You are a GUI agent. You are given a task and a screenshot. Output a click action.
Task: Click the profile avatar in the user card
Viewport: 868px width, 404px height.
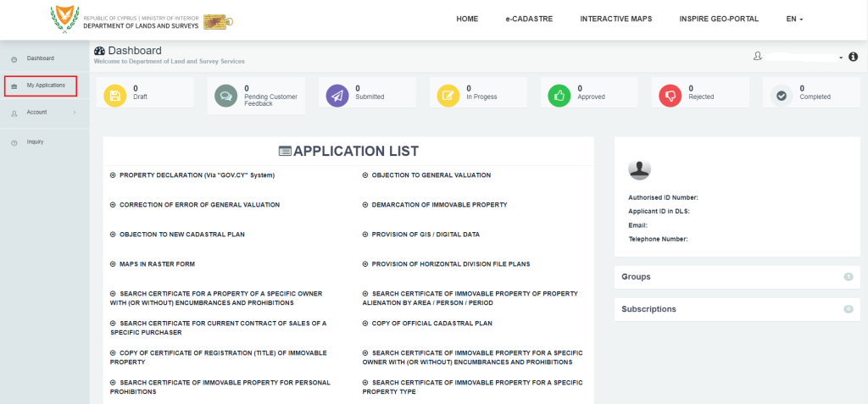click(639, 169)
